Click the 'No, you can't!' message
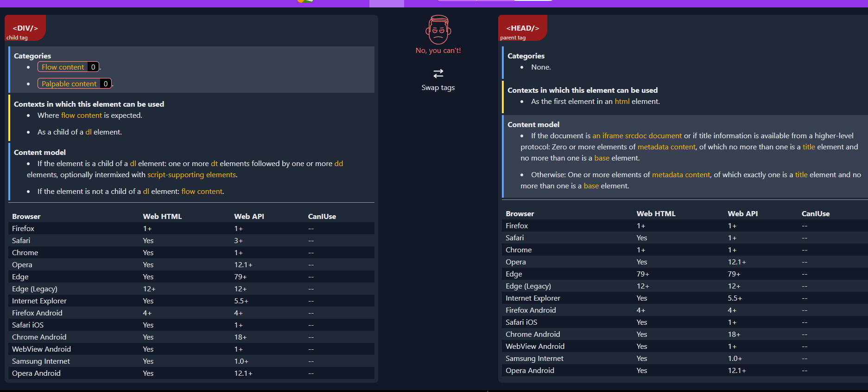This screenshot has width=868, height=392. [x=438, y=50]
